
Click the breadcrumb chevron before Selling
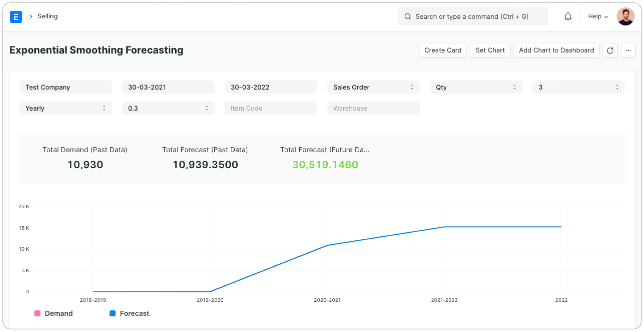pos(31,17)
